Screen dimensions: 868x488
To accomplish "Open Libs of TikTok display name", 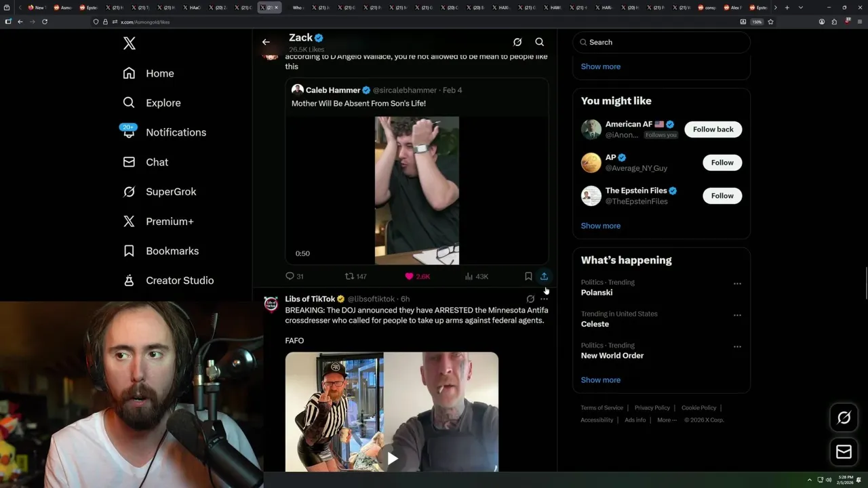I will click(x=310, y=299).
